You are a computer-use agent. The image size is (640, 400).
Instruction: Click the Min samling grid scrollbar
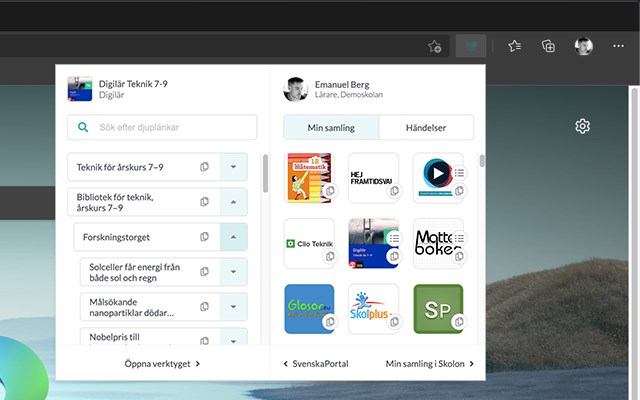482,160
